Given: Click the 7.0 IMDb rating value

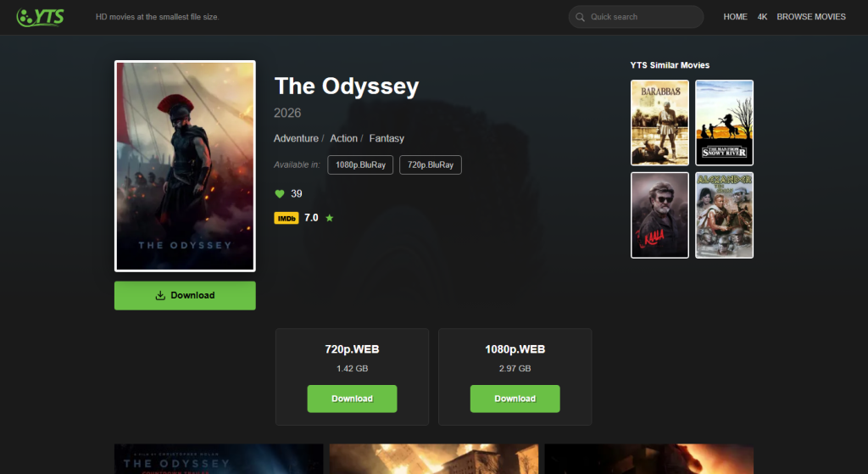Looking at the screenshot, I should 311,218.
